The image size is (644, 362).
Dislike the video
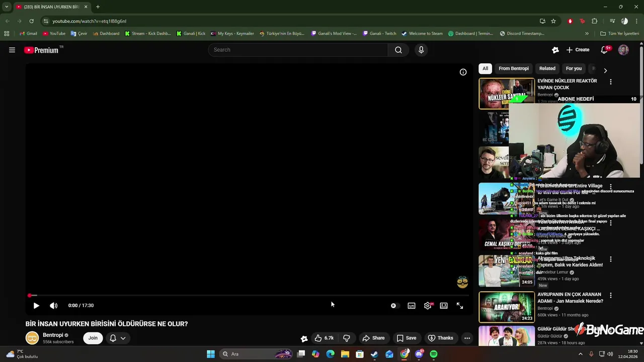tap(347, 338)
